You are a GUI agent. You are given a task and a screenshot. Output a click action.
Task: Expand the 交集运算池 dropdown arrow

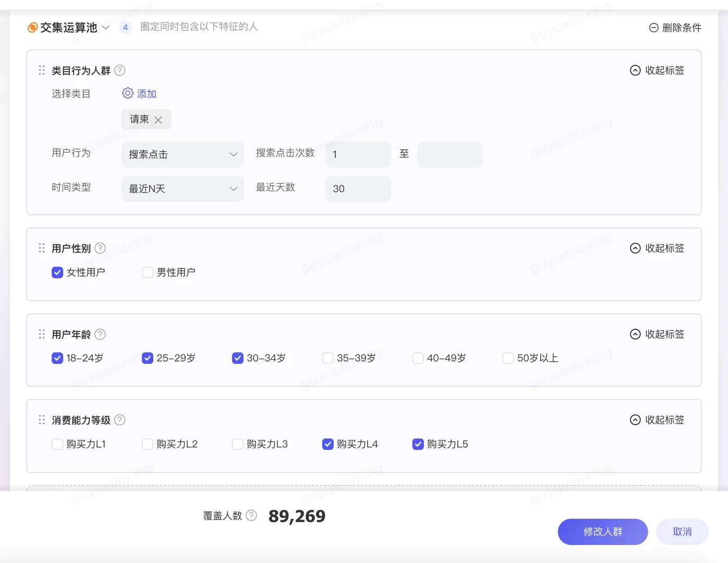tap(106, 28)
